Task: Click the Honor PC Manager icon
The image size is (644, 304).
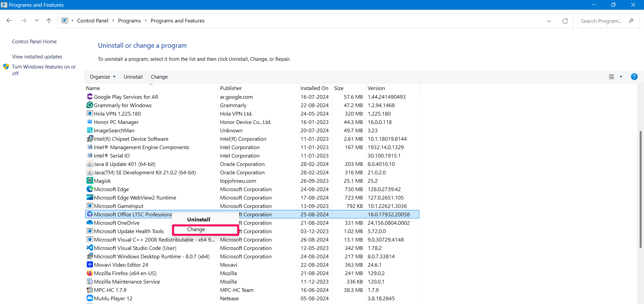Action: (90, 122)
